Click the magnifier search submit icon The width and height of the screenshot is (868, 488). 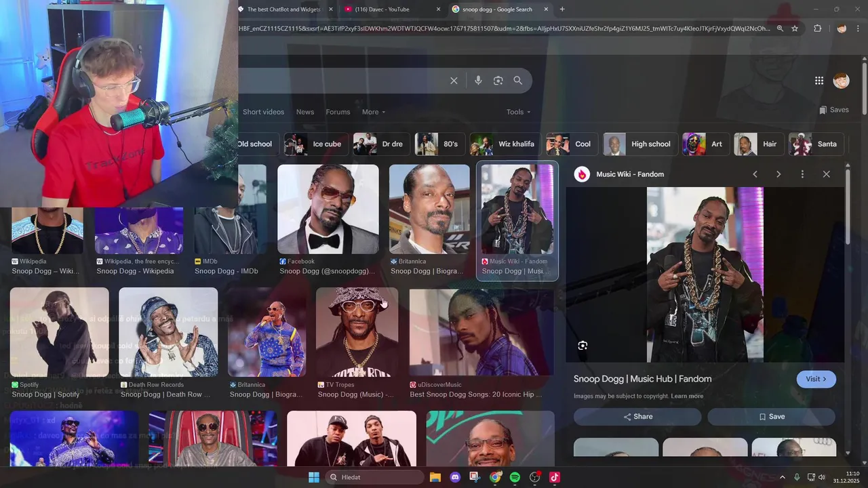(518, 81)
